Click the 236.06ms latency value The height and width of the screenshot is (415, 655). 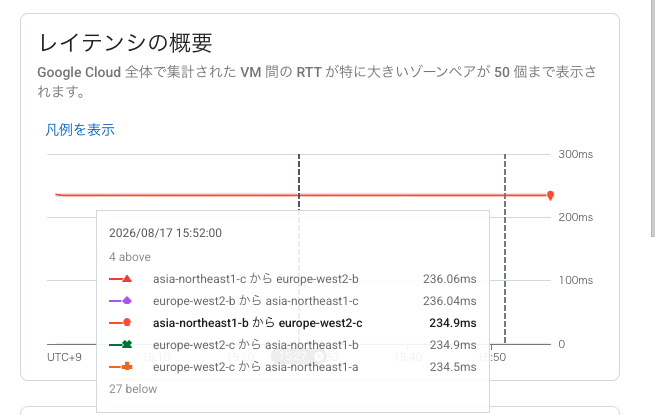click(x=449, y=279)
